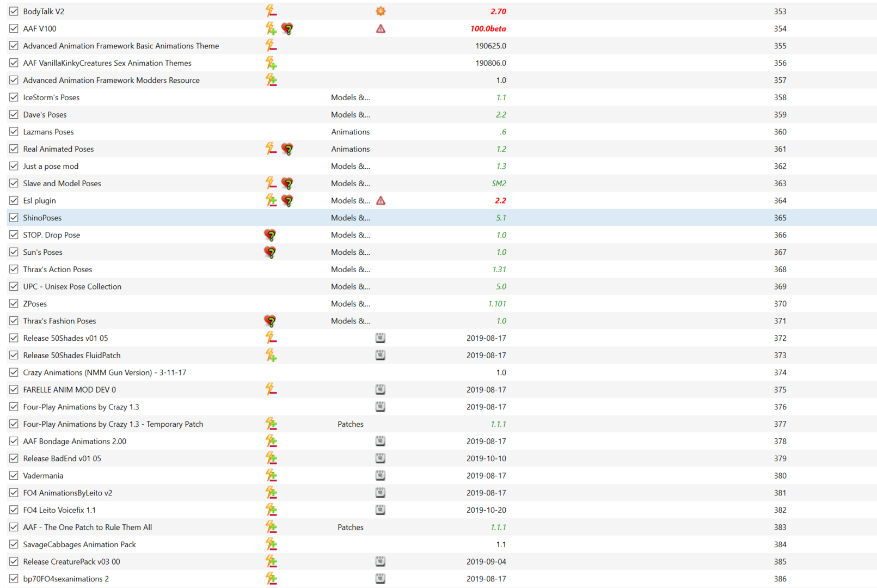The image size is (877, 588).
Task: Click the conflict icon for Vadermania
Action: coord(271,475)
